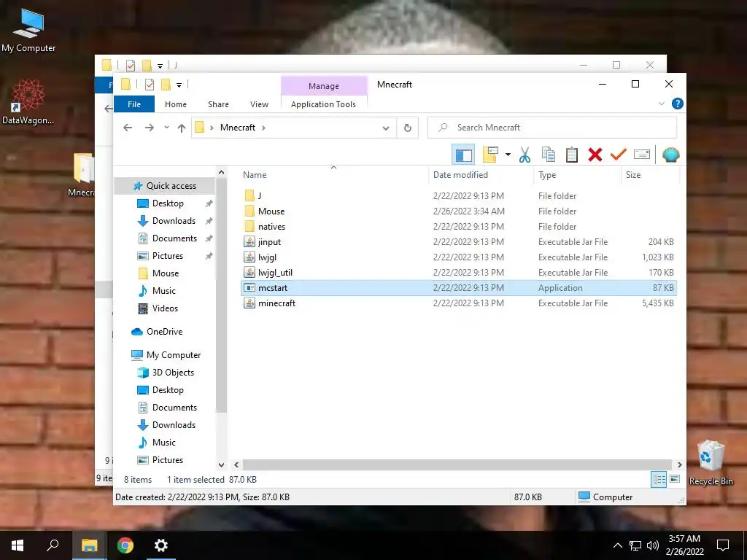Click New folder icon in Mnecraft title bar
The image size is (747, 560).
click(166, 85)
